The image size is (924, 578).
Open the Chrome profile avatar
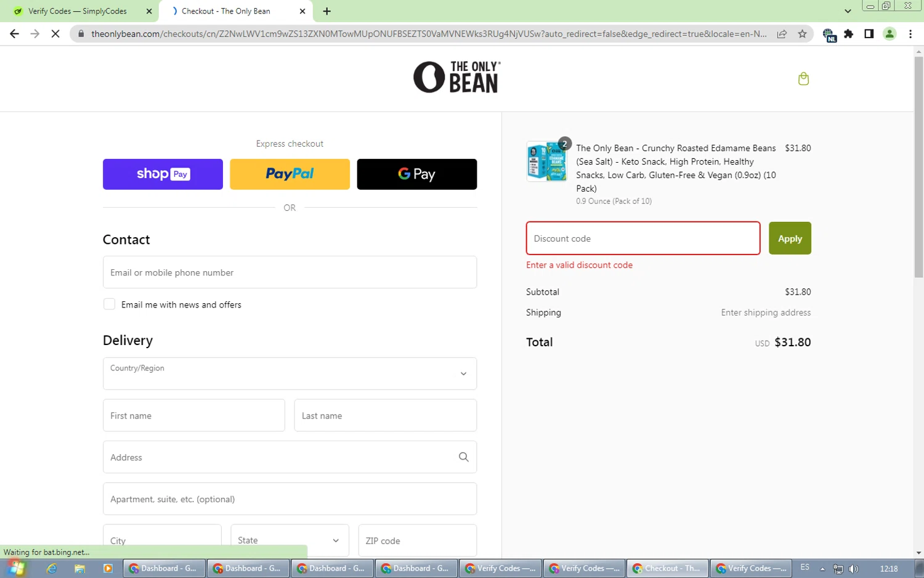(890, 34)
